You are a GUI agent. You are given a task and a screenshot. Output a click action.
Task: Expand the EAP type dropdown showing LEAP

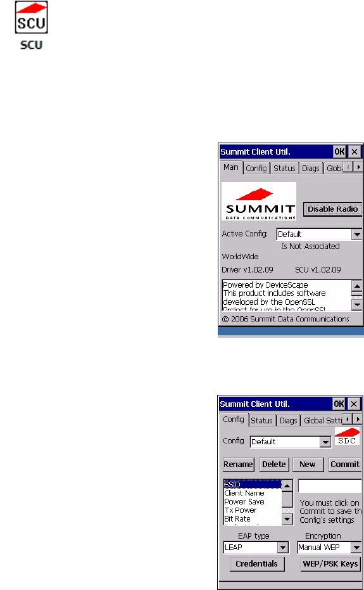[x=256, y=547]
